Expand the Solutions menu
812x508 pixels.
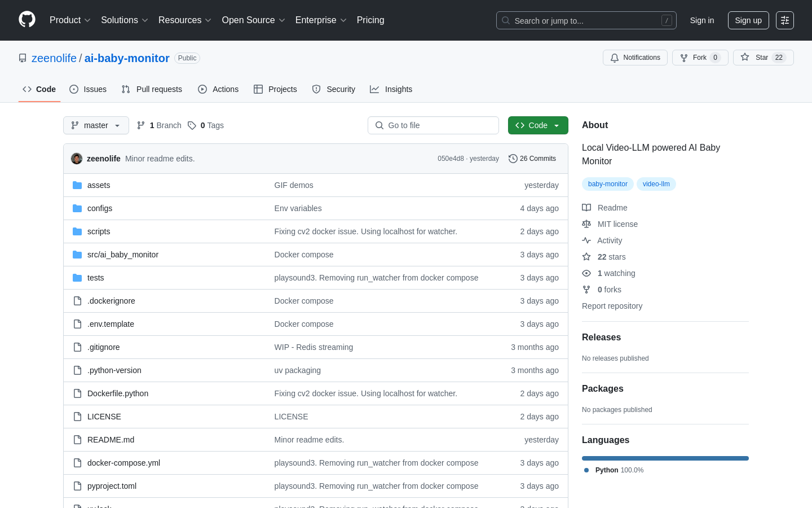tap(124, 20)
